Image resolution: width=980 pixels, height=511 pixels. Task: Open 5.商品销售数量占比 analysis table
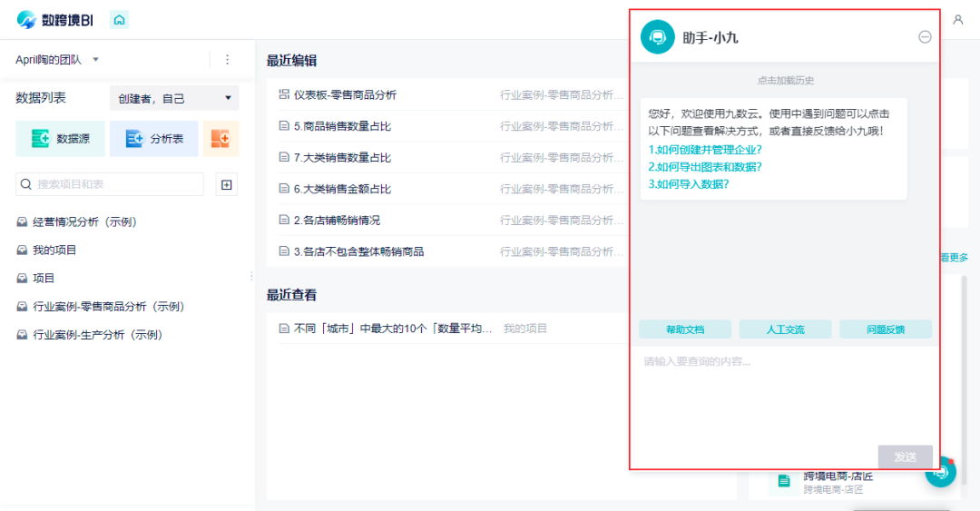click(342, 126)
